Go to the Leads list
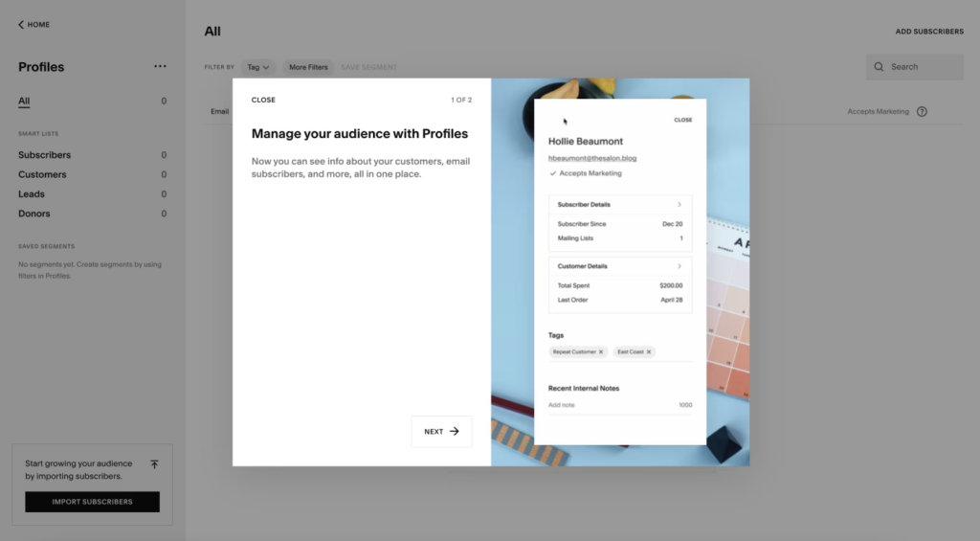The image size is (980, 541). (32, 194)
